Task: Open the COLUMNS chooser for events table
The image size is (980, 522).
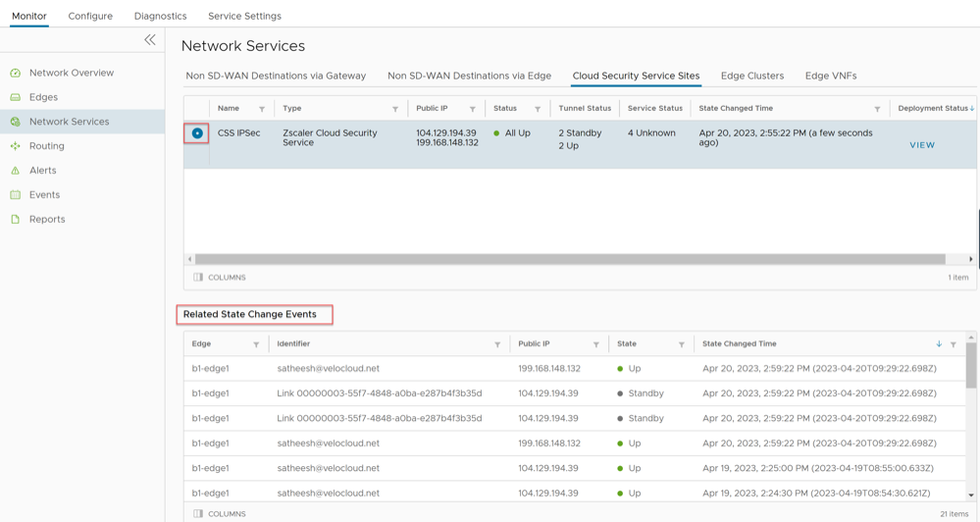Action: (220, 514)
